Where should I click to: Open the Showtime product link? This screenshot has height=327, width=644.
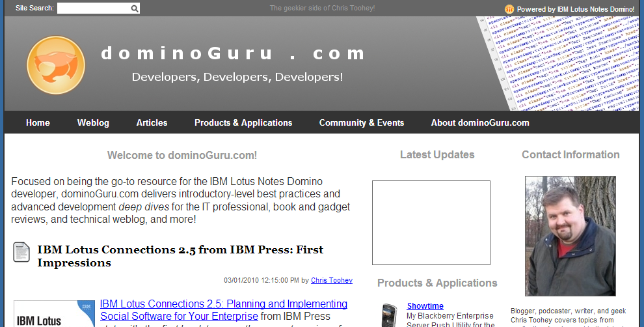(x=425, y=306)
